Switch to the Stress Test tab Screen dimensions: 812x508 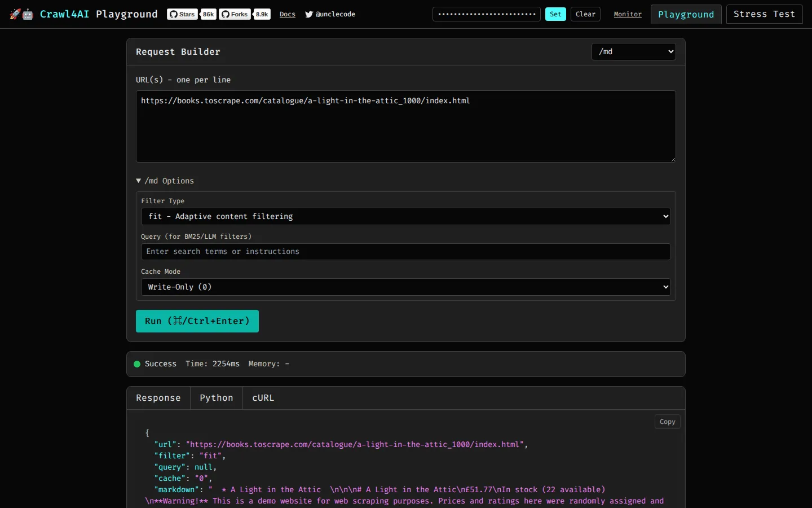[764, 14]
